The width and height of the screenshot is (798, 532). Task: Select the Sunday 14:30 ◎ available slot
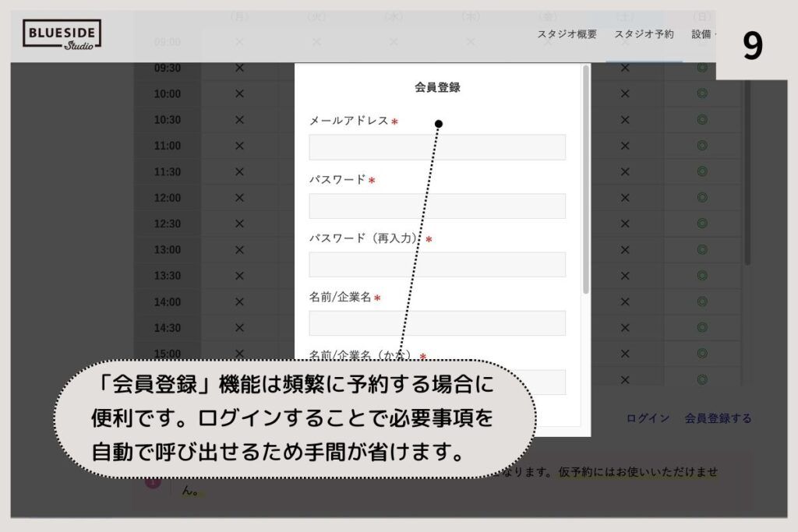point(702,328)
